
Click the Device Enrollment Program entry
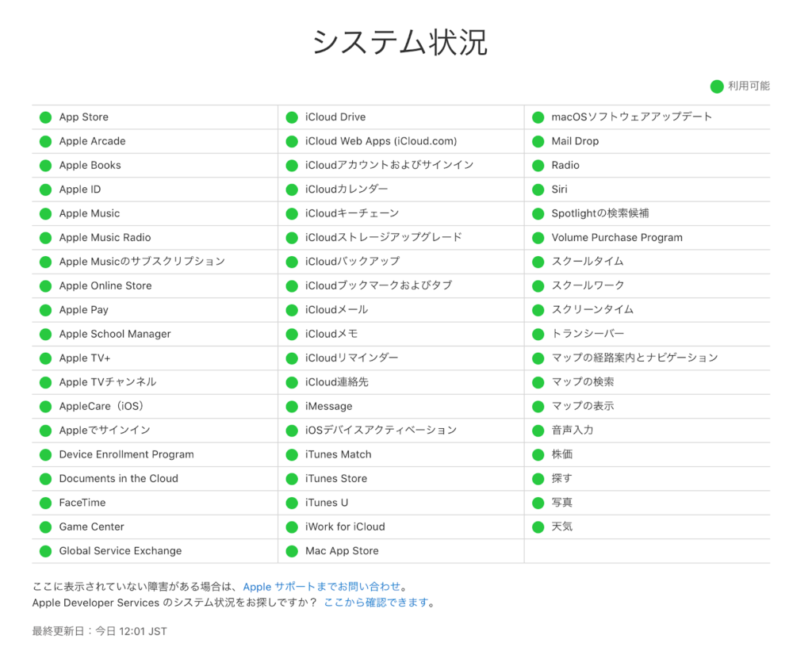click(x=126, y=454)
